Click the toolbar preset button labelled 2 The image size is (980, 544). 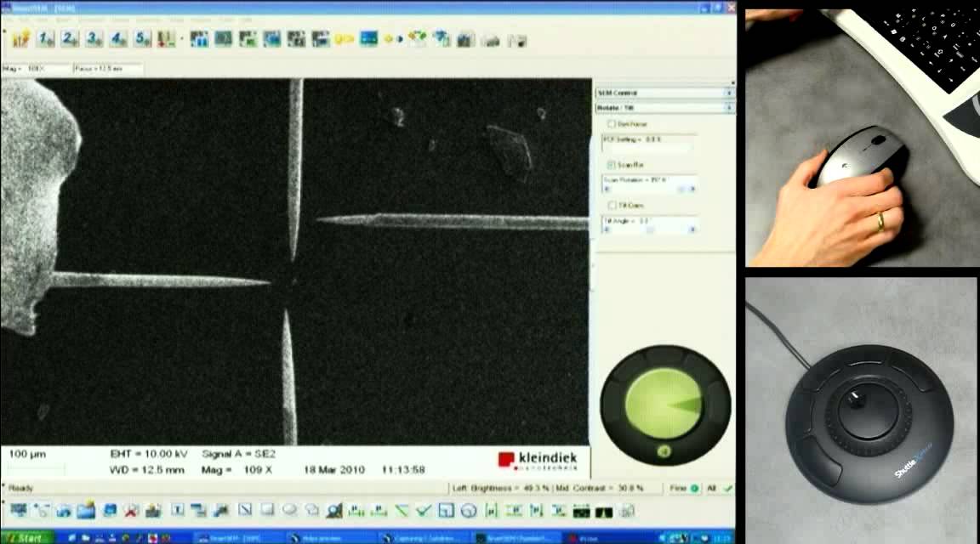pos(70,39)
